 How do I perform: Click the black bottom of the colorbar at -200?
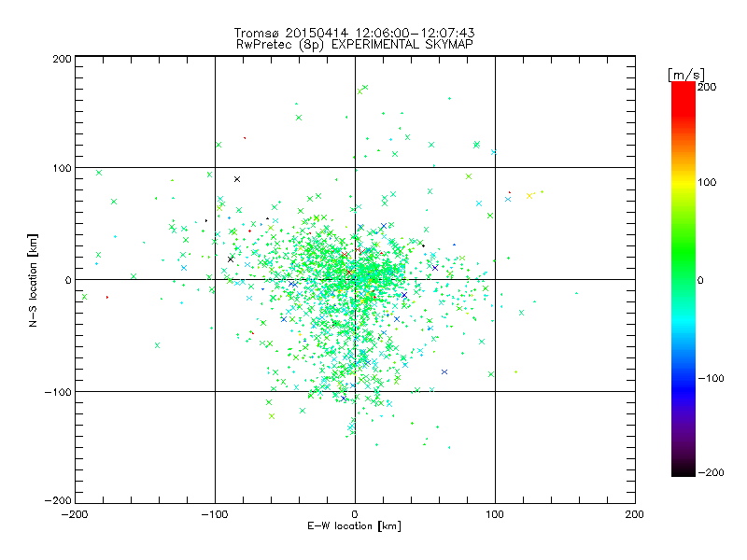click(684, 471)
